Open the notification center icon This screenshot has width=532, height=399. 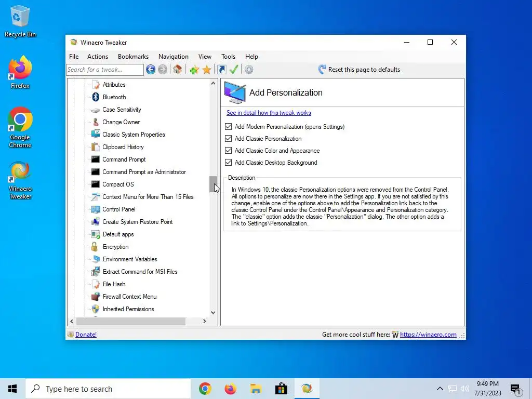click(516, 389)
